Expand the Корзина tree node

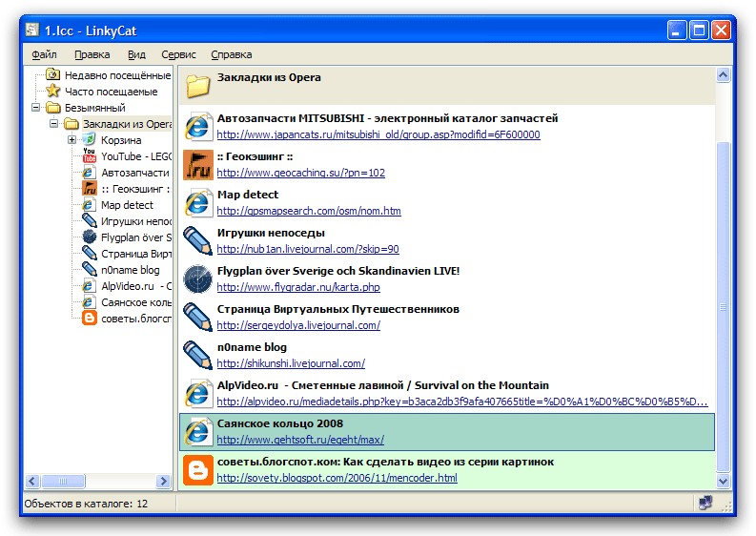(72, 140)
